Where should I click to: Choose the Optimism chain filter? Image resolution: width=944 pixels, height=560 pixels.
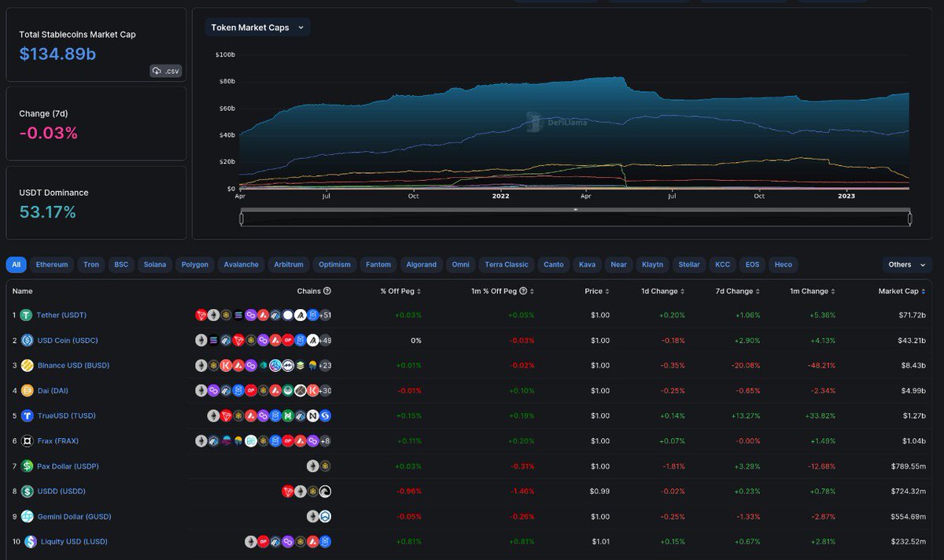[335, 265]
